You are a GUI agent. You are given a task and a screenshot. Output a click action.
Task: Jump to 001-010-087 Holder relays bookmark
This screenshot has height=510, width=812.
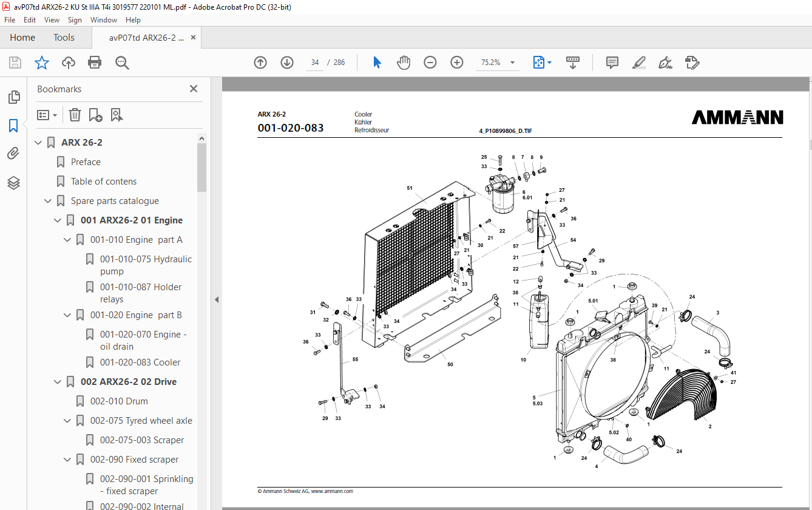tap(141, 293)
